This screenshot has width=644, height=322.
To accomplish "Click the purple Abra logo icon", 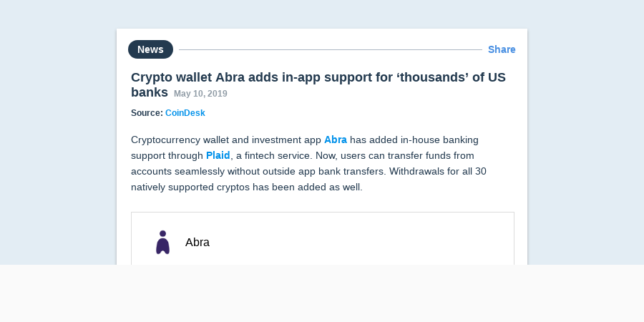I will tap(162, 243).
